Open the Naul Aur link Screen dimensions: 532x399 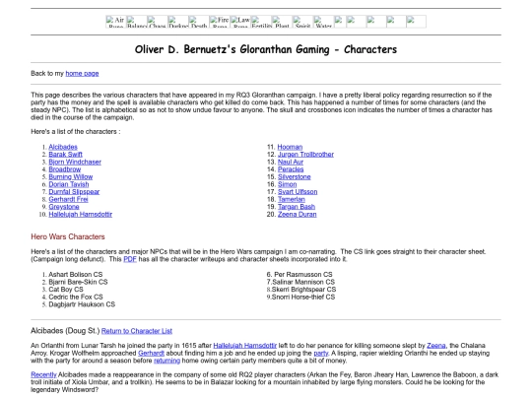pyautogui.click(x=291, y=162)
